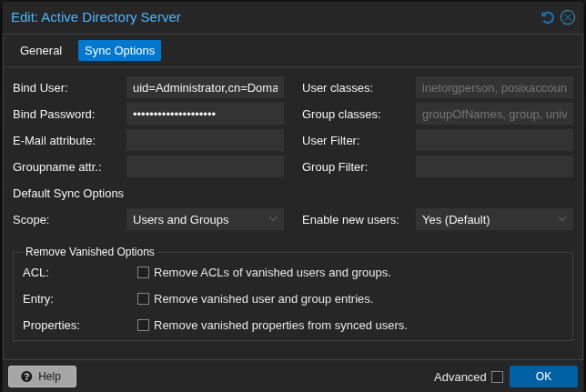This screenshot has width=586, height=392.
Task: Switch to the General tab
Action: [41, 51]
